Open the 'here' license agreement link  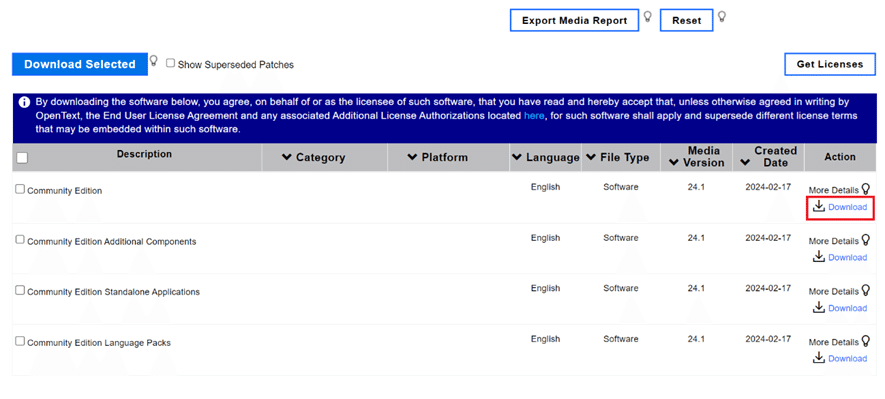click(x=534, y=116)
